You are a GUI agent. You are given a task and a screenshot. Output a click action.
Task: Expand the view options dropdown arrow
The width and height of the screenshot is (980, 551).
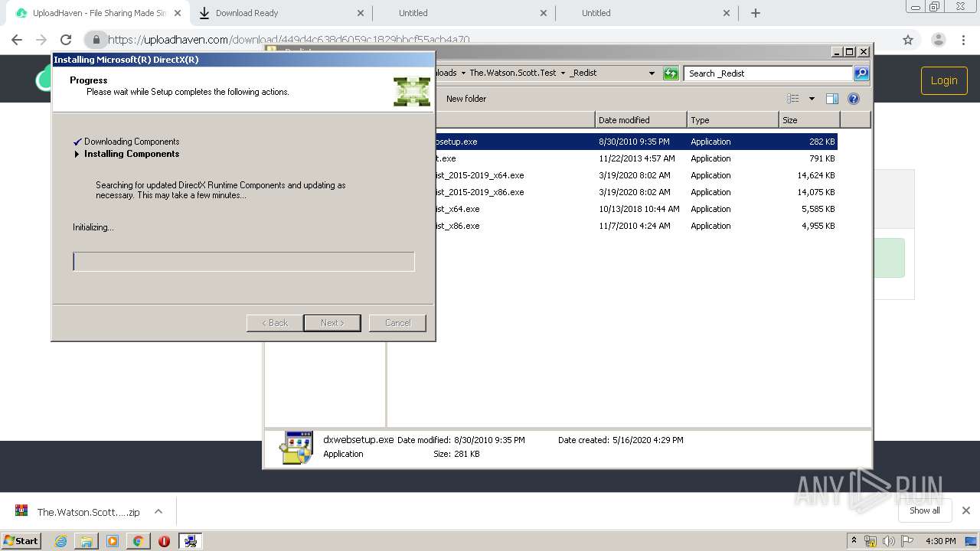812,99
